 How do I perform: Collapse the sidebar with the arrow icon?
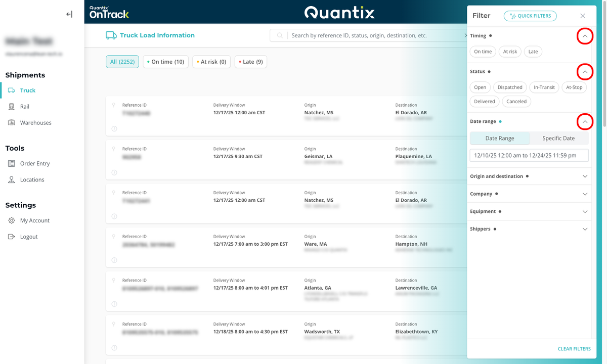[69, 14]
